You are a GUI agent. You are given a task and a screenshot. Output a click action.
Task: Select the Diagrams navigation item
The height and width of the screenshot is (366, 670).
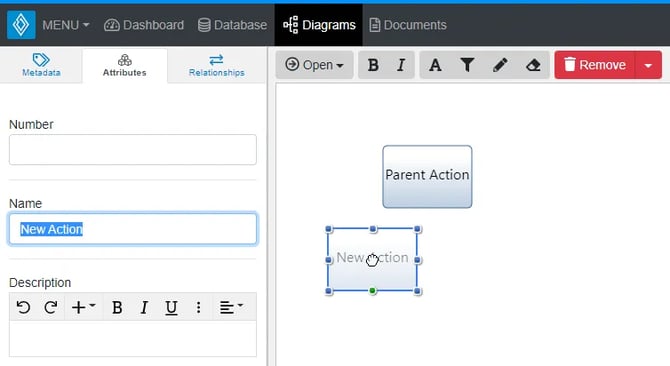click(319, 25)
